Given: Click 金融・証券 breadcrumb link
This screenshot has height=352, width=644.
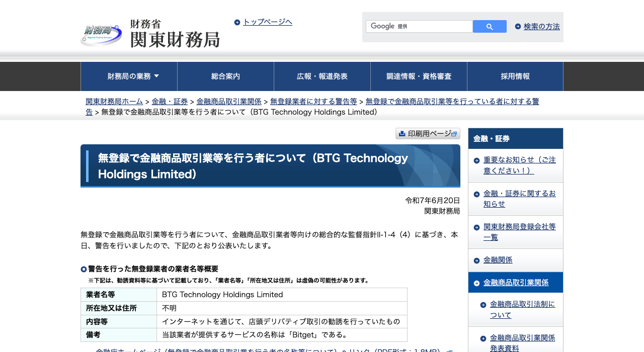Looking at the screenshot, I should [170, 102].
